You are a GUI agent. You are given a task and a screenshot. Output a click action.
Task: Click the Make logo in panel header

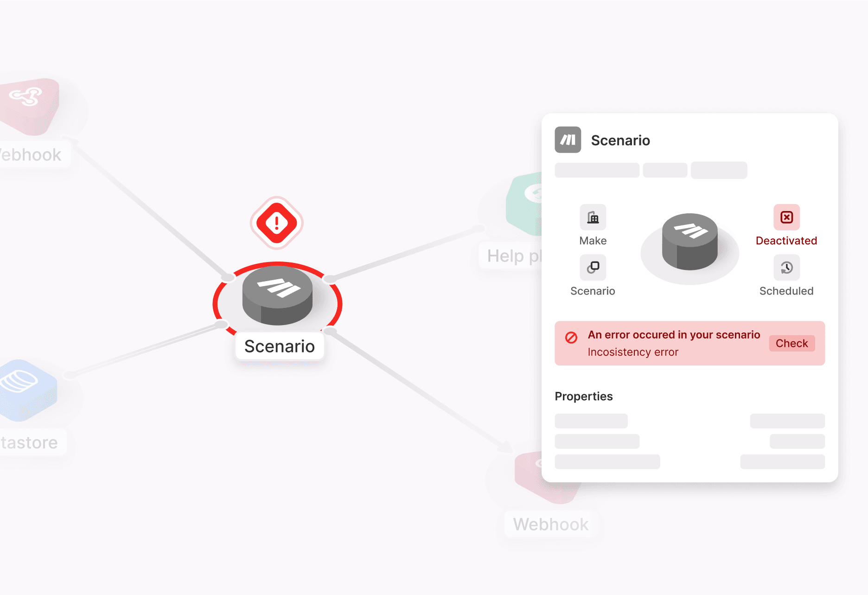568,140
